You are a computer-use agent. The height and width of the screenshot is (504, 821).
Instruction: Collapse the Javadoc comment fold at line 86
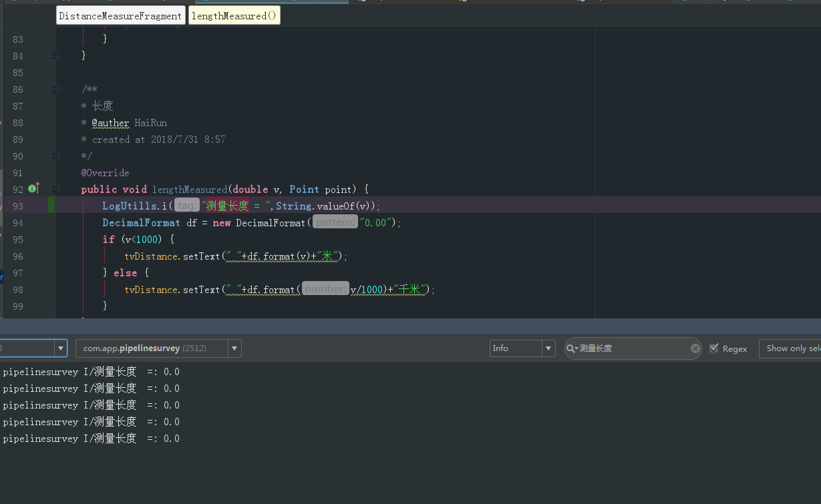(x=55, y=89)
